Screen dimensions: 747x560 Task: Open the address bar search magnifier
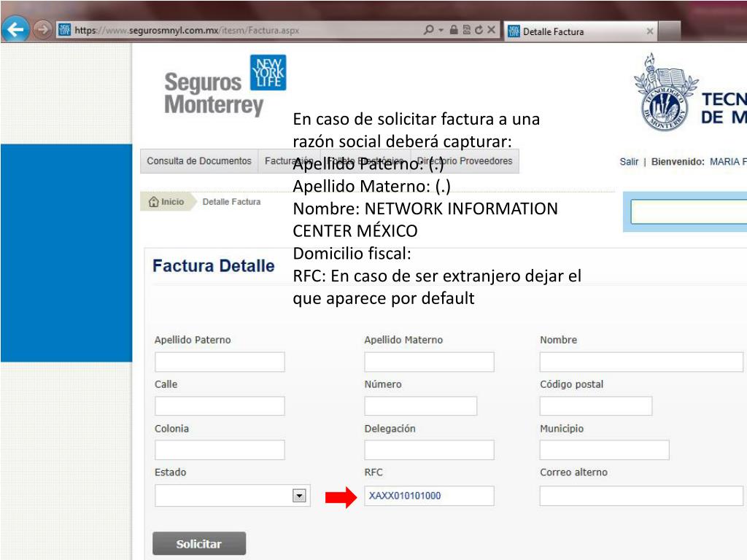pos(429,29)
